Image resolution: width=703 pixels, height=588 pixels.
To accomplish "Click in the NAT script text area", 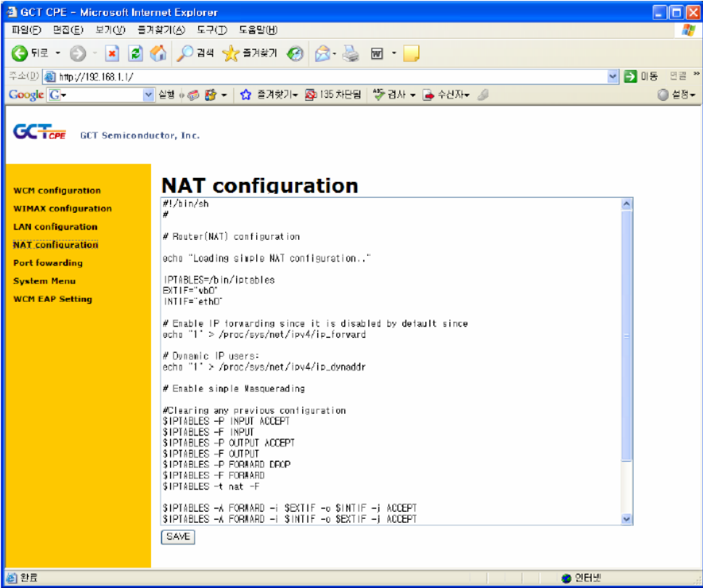I will pos(391,361).
